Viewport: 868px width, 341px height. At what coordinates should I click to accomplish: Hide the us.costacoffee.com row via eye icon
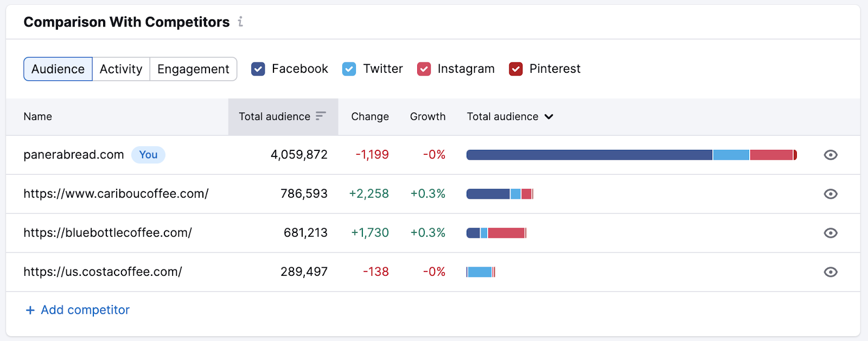[x=830, y=272]
